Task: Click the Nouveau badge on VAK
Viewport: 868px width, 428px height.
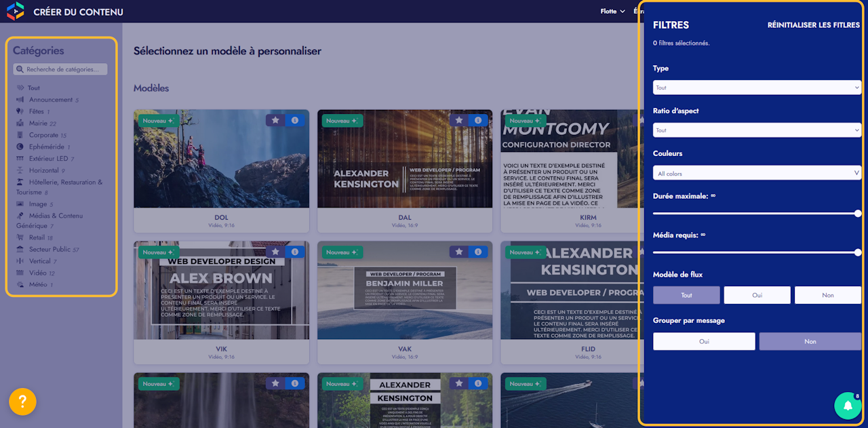Action: click(x=342, y=252)
